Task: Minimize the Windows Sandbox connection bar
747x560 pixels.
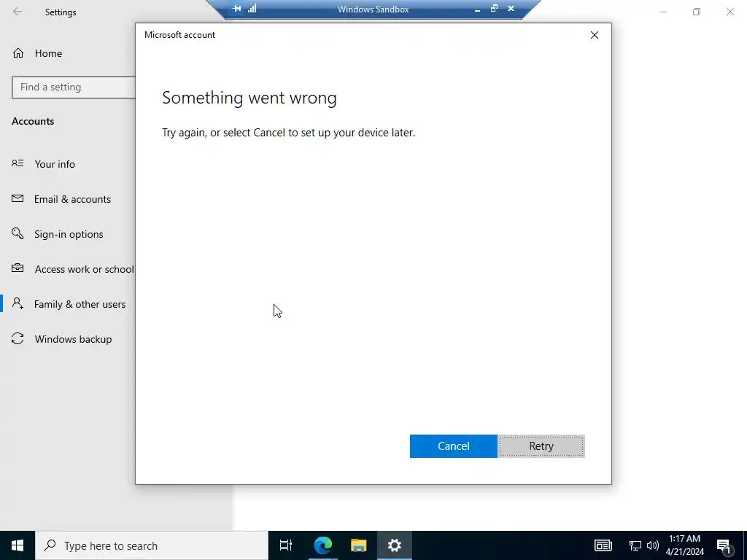Action: click(x=477, y=9)
